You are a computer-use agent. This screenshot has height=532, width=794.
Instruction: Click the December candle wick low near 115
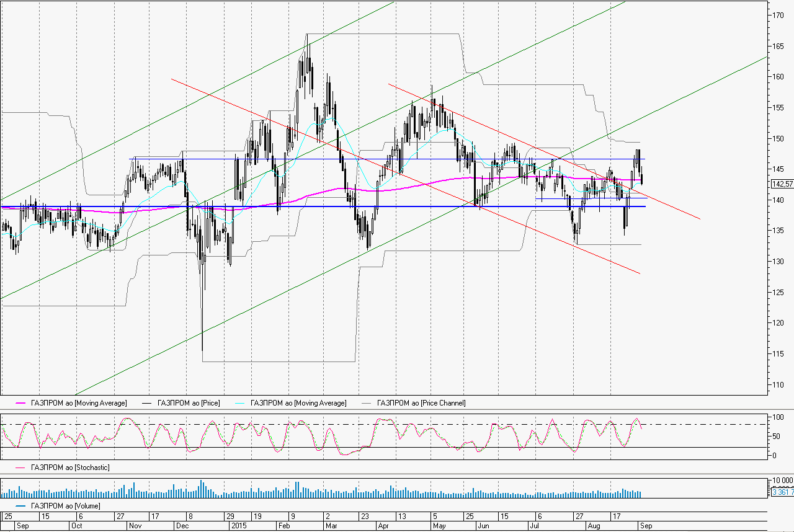(x=202, y=348)
